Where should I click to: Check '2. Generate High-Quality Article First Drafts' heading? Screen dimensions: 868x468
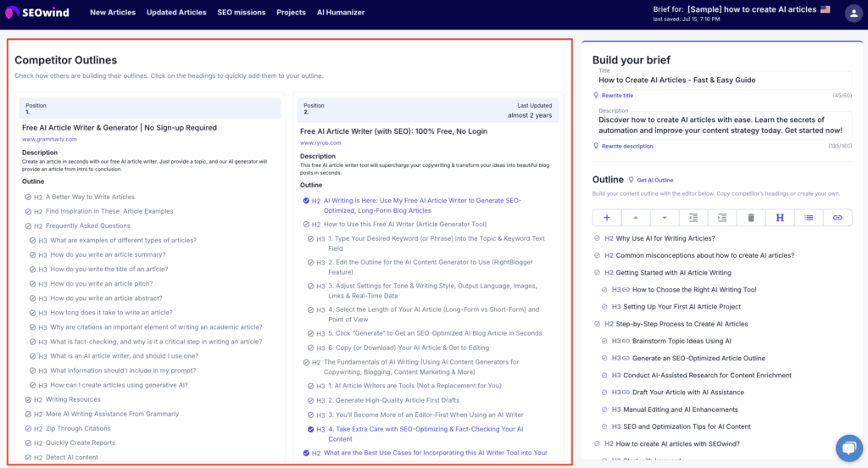coord(310,400)
